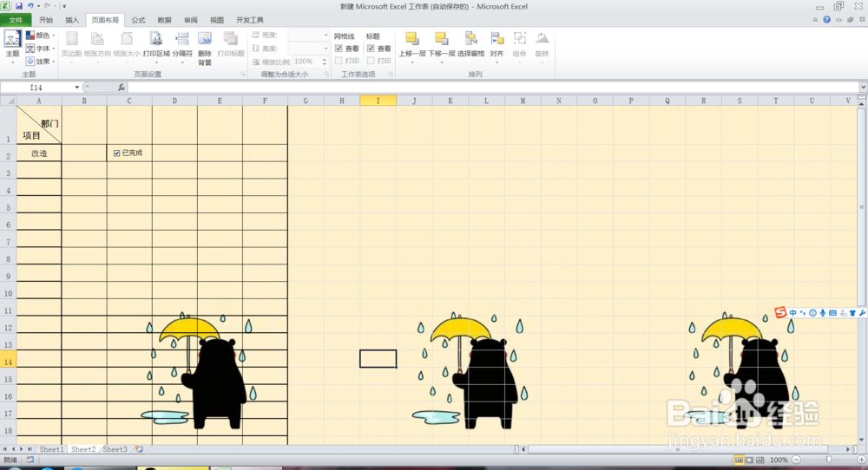This screenshot has width=868, height=470.
Task: Zoom in with the plus button
Action: pos(861,460)
